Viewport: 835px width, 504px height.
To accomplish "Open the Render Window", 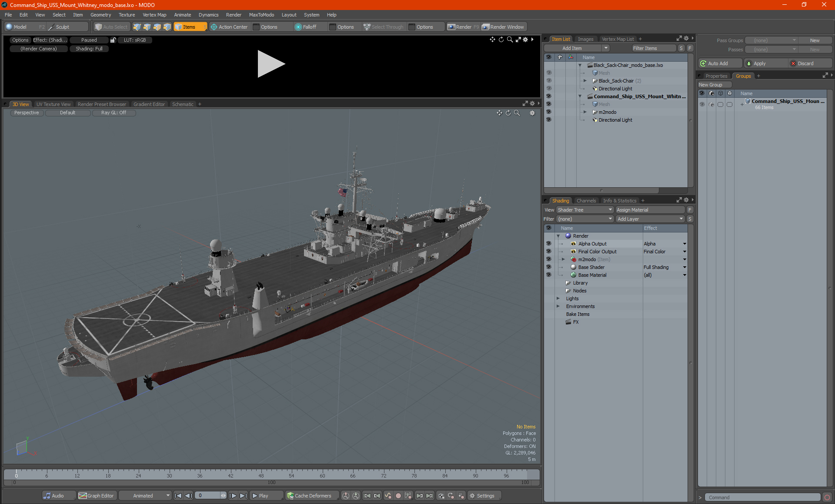I will [x=504, y=27].
